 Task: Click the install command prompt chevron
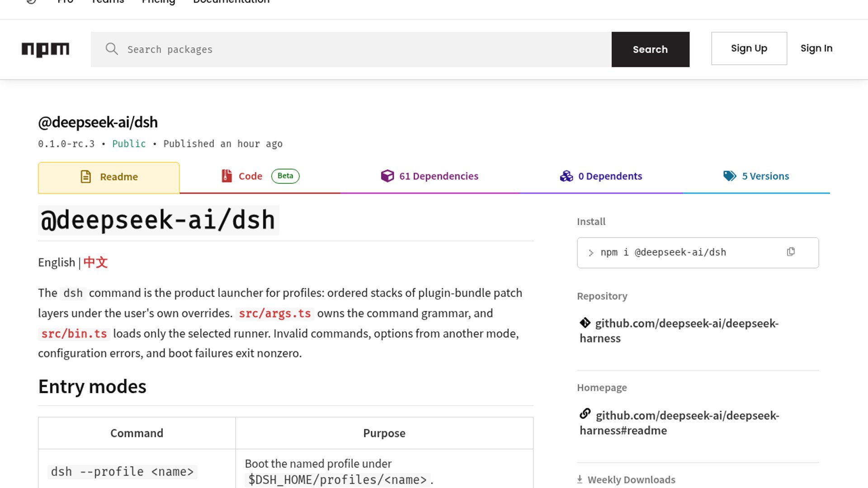point(591,253)
